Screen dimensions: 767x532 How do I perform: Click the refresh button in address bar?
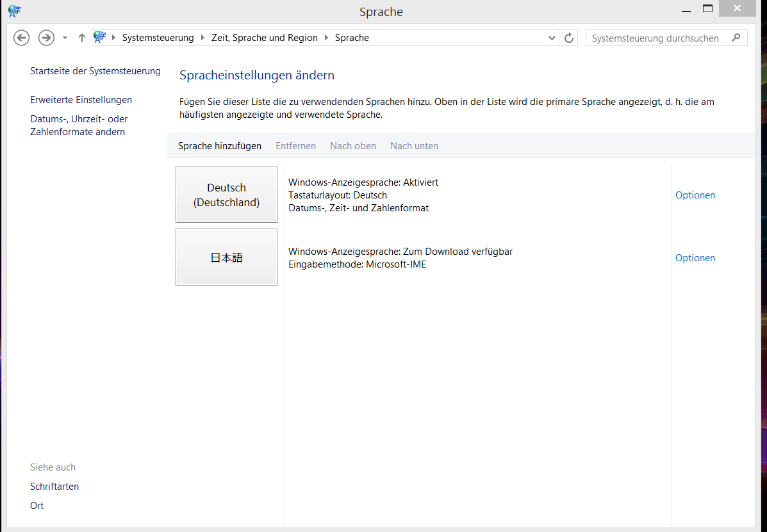[x=568, y=38]
